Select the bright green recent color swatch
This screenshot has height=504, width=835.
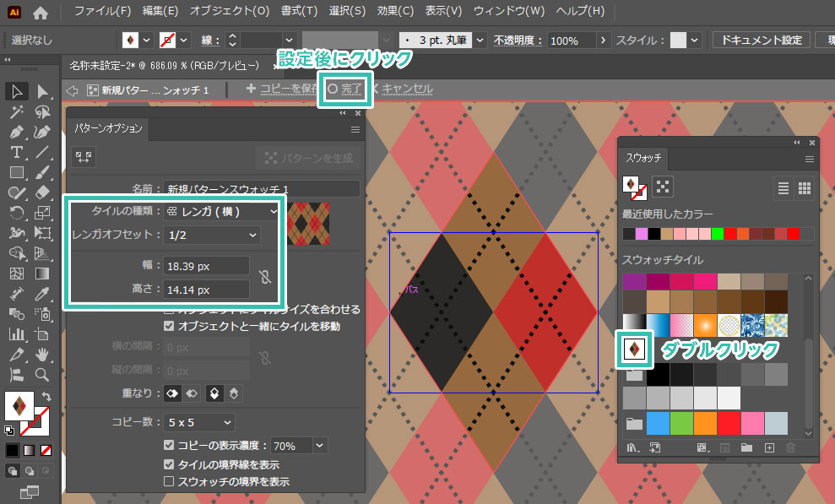click(x=718, y=234)
